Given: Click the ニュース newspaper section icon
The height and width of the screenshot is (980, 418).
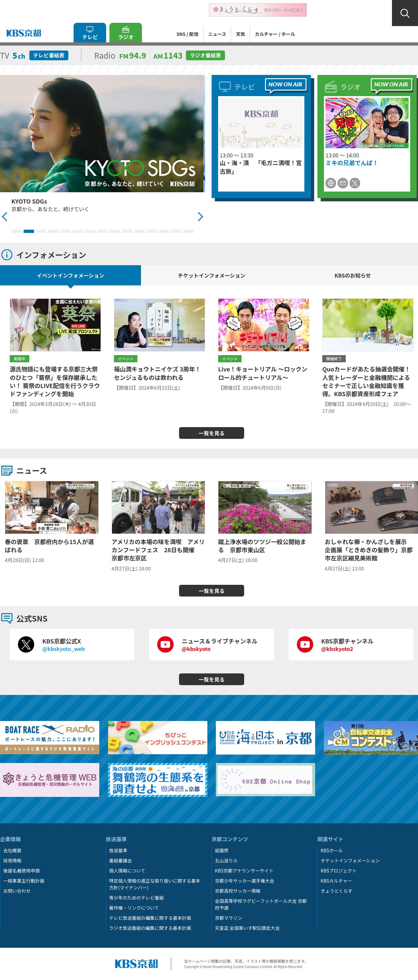Looking at the screenshot, I should pos(7,470).
